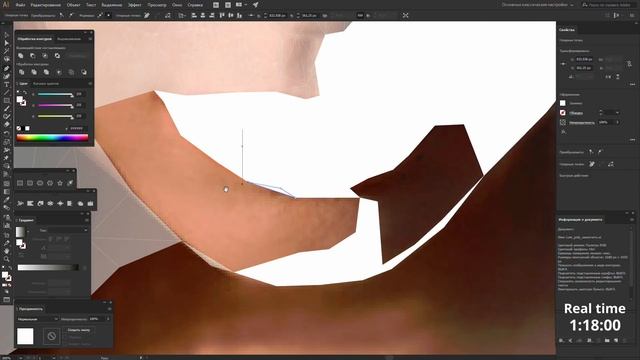Open blending mode dropdown in Transparency panel
640x360 pixels.
click(x=38, y=319)
